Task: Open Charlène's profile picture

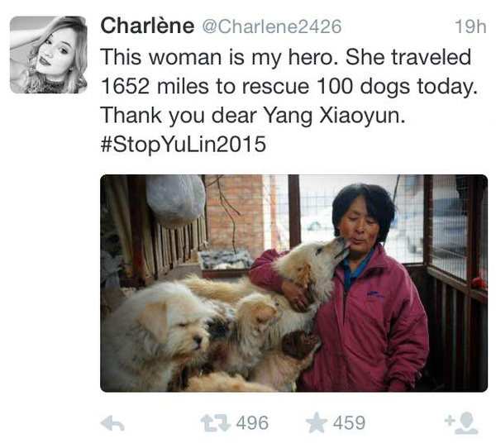Action: tap(49, 55)
